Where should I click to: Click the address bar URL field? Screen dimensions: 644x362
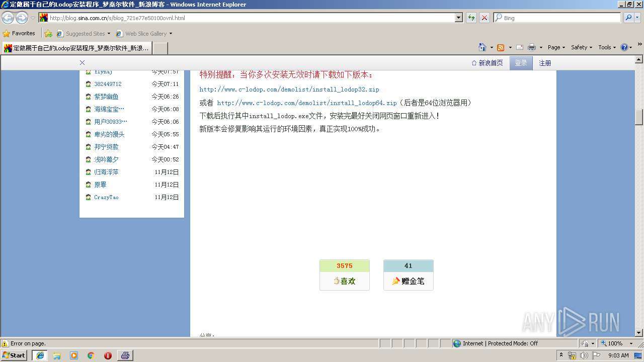tap(247, 18)
